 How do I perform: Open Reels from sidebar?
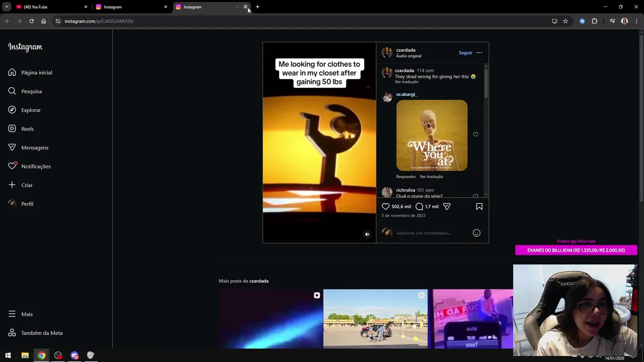click(21, 129)
